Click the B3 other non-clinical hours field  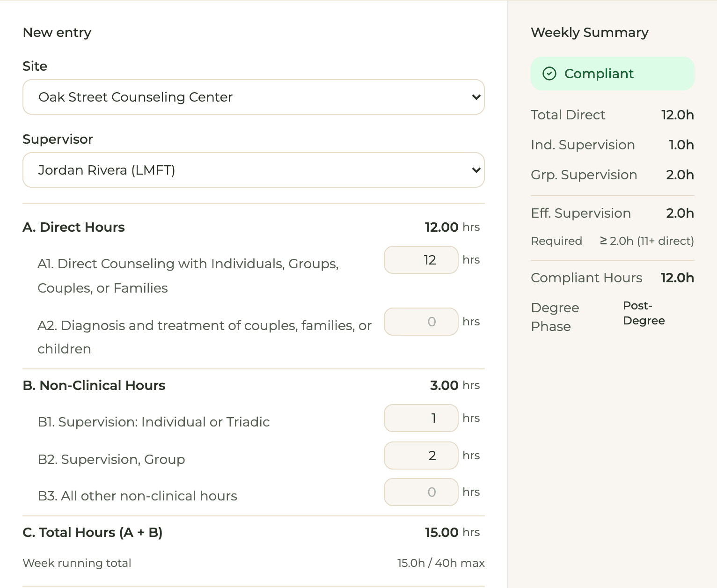pyautogui.click(x=421, y=492)
